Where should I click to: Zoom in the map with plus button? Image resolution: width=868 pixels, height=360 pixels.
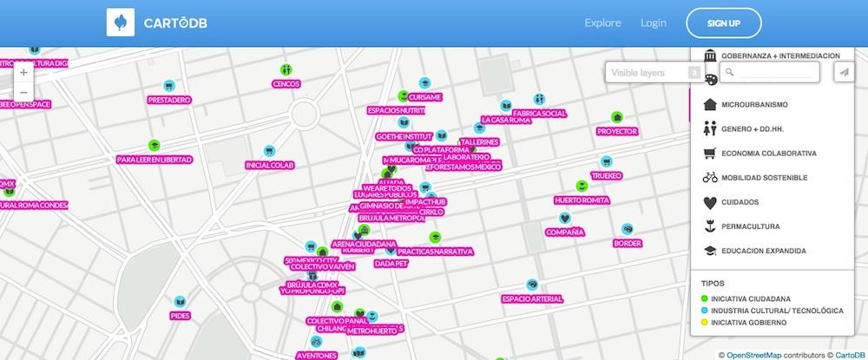coord(23,73)
